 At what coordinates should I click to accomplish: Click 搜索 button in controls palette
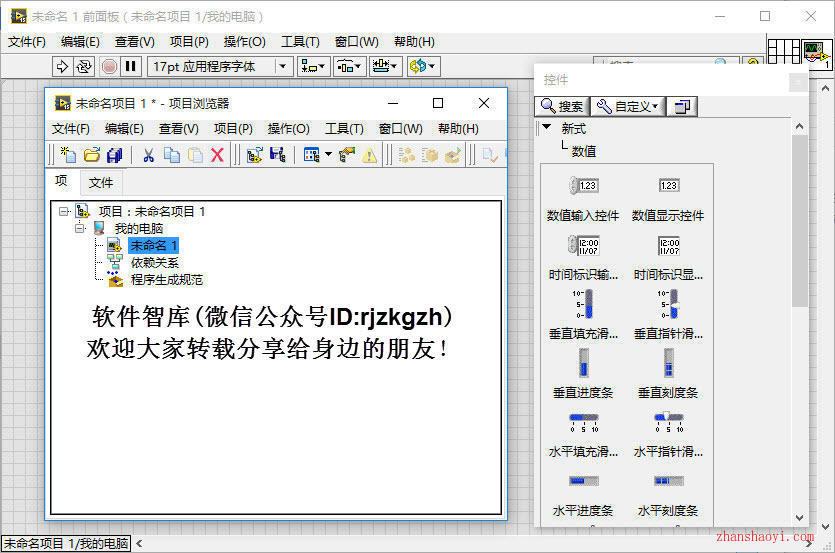pos(562,107)
